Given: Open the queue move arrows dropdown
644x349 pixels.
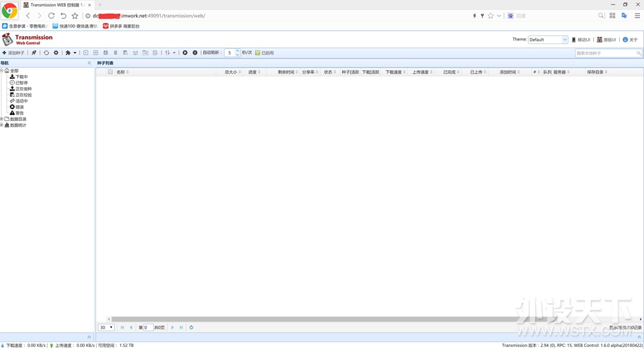Looking at the screenshot, I should tap(170, 53).
